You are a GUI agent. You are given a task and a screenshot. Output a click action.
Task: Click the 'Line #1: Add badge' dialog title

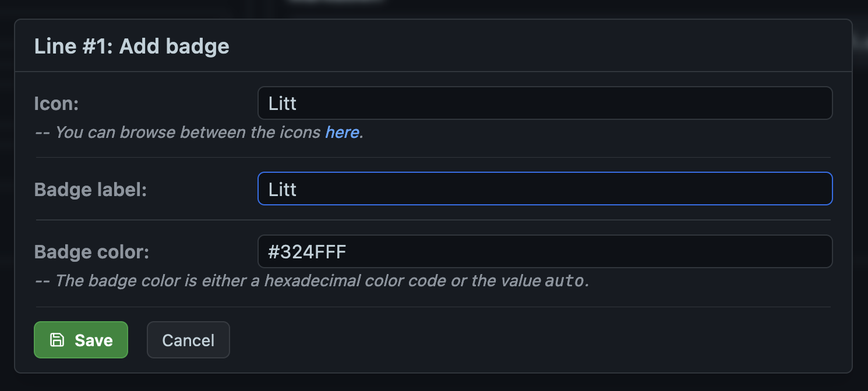(x=132, y=47)
